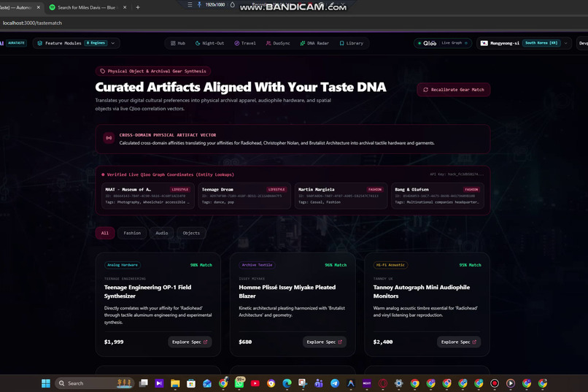588x392 pixels.
Task: Open the Teenage Dream entity card
Action: point(244,196)
